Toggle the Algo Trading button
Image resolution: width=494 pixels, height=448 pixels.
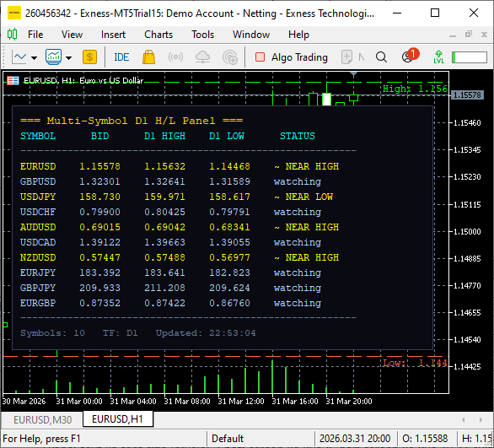pos(292,57)
